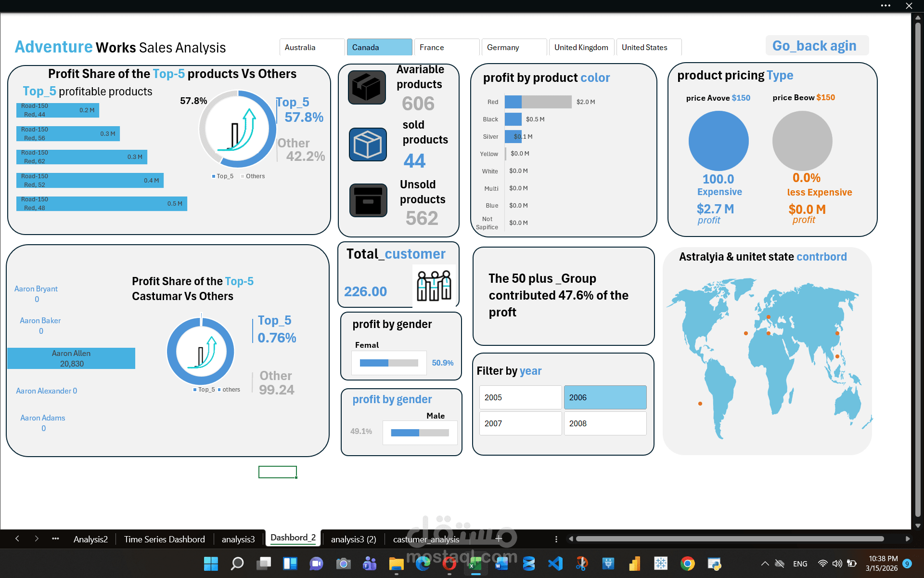The image size is (924, 578).
Task: Select 2008 in year filter
Action: (x=605, y=423)
